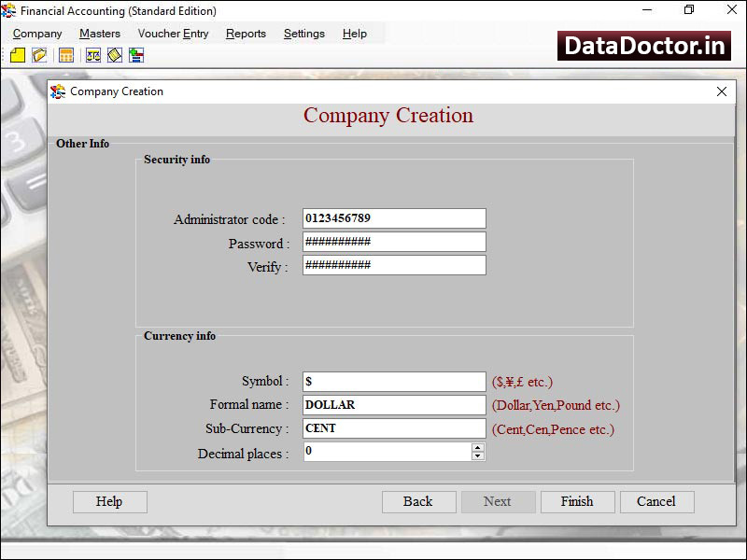Open the Voucher Entry menu
747x560 pixels.
pyautogui.click(x=173, y=33)
